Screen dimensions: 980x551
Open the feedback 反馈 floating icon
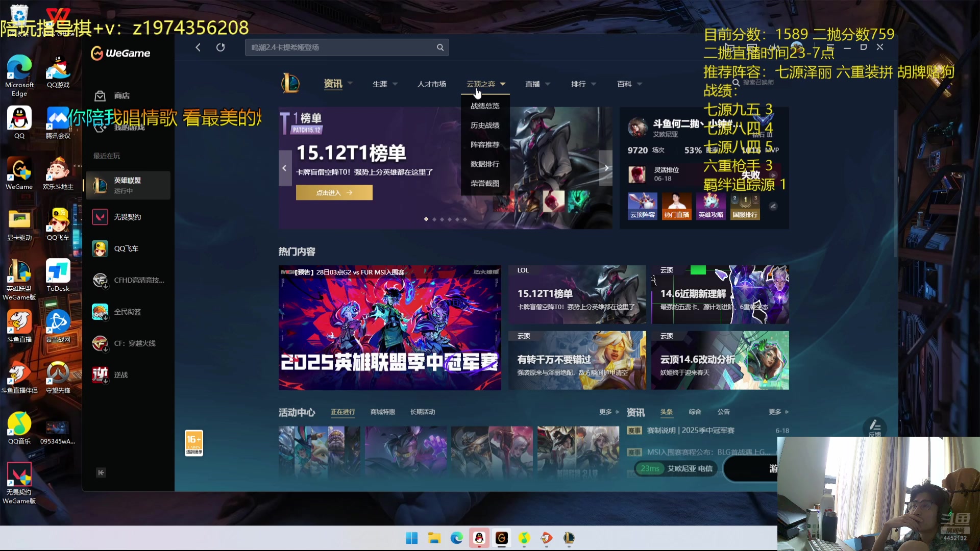874,428
